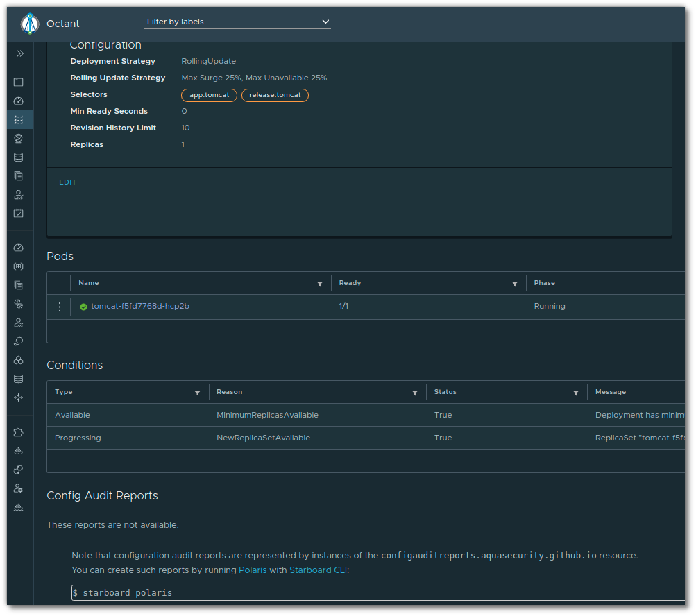Click the 'MinimumReplicasAvailable' reason cell
Image resolution: width=696 pixels, height=616 pixels.
click(267, 415)
